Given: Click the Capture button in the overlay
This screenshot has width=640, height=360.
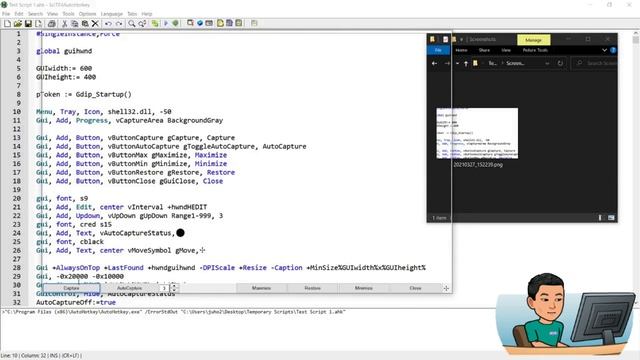Looking at the screenshot, I should click(71, 288).
